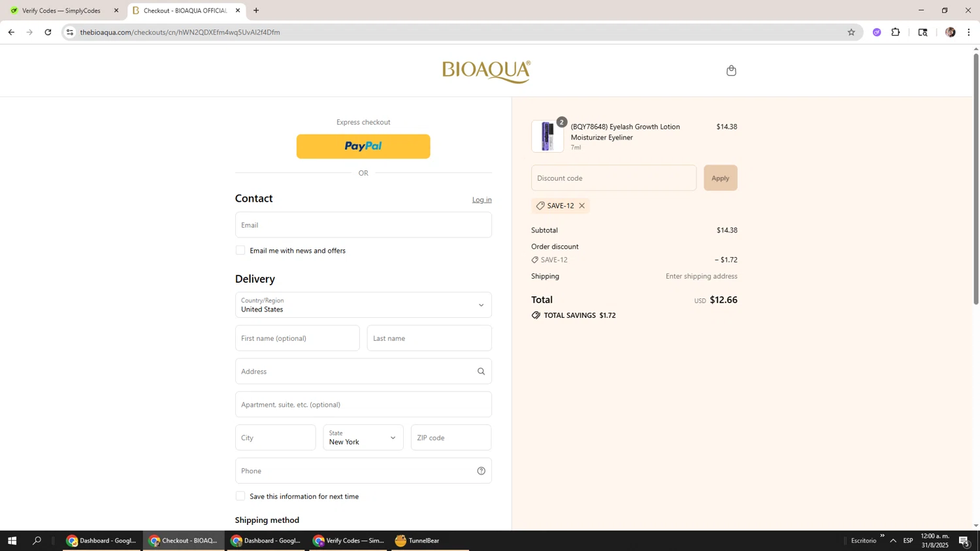Expand the Country/Region dropdown
This screenshot has height=551, width=980.
click(363, 305)
